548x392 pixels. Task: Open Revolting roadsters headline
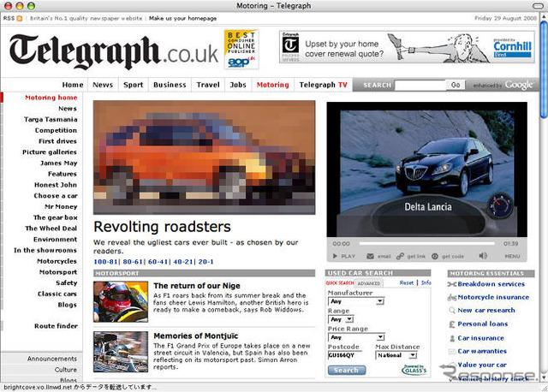click(162, 227)
